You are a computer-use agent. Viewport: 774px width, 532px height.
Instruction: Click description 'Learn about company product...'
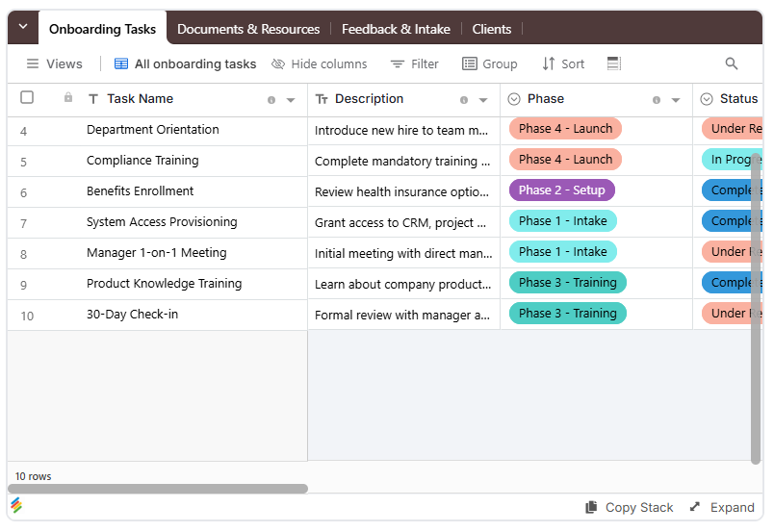(402, 284)
